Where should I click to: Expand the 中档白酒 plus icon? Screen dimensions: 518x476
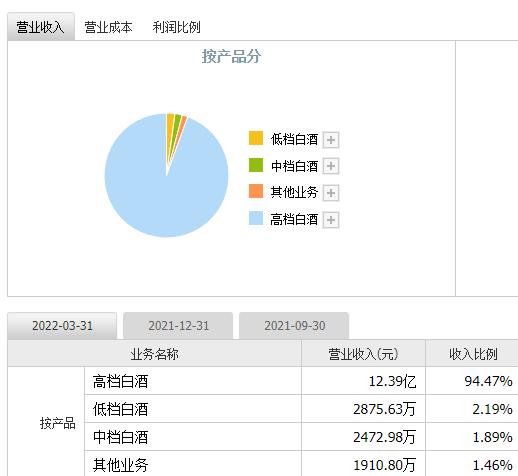[331, 166]
